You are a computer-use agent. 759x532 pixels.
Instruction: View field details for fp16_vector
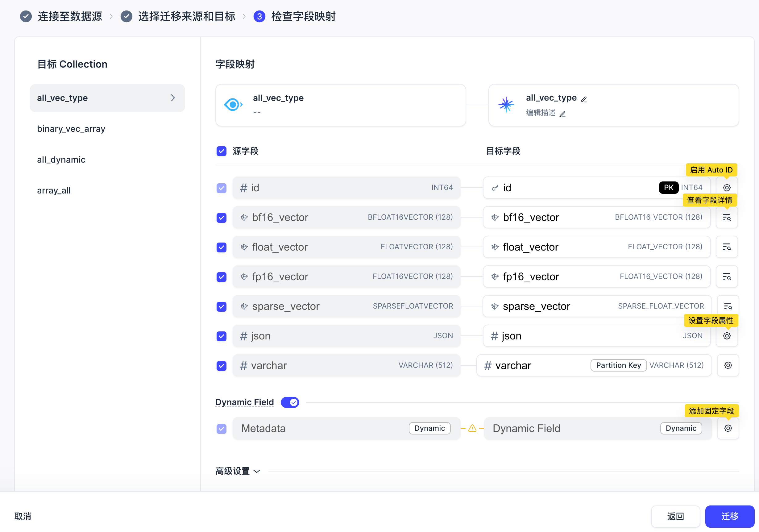point(727,276)
